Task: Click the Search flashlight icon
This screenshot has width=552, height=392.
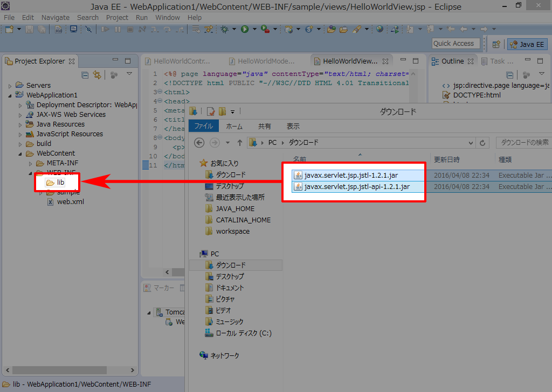Action: 357,30
